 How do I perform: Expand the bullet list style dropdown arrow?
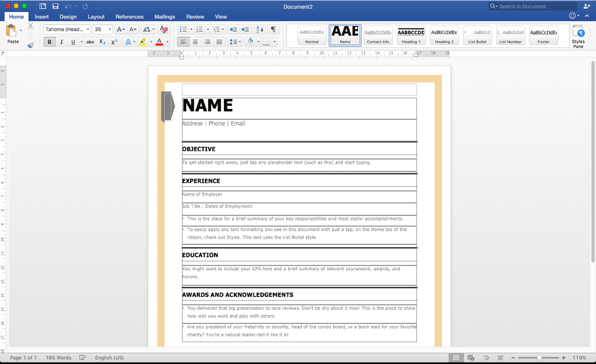click(x=191, y=29)
